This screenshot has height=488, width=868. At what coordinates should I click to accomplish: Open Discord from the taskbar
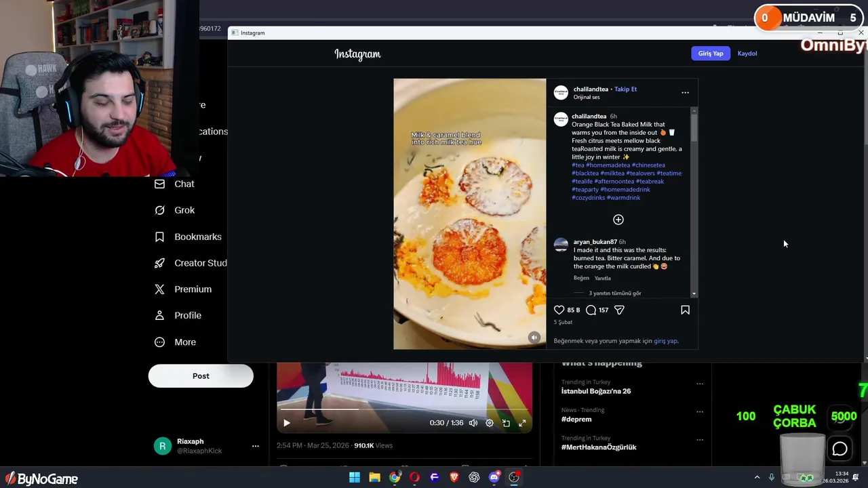click(494, 478)
